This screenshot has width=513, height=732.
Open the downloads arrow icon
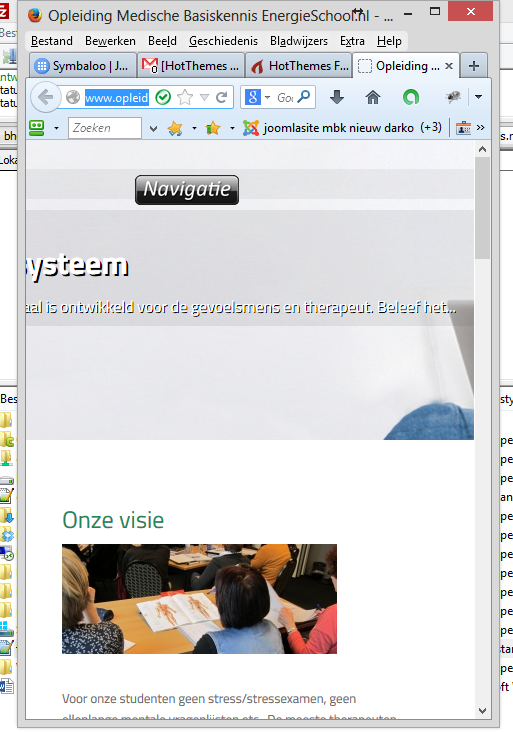(337, 97)
